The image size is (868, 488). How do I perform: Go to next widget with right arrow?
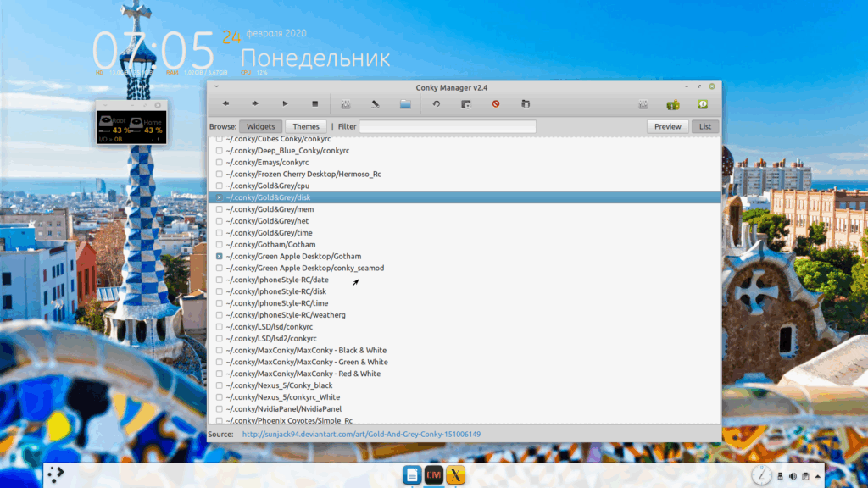click(x=255, y=103)
